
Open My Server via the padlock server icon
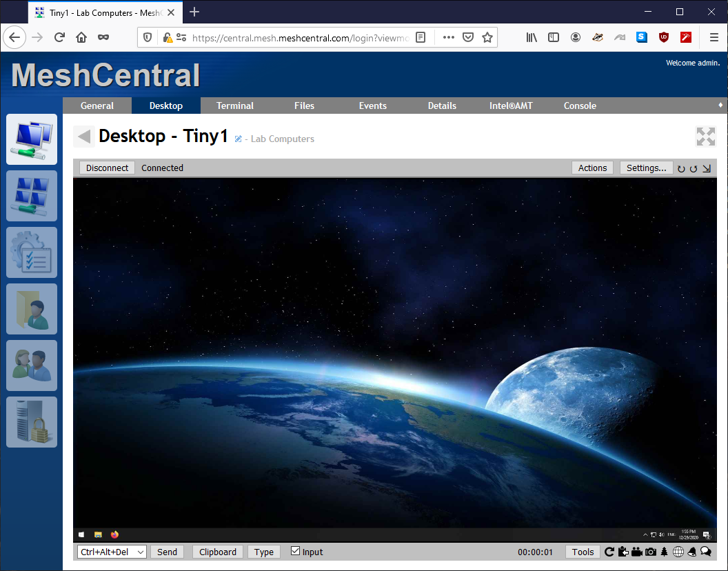tap(32, 422)
